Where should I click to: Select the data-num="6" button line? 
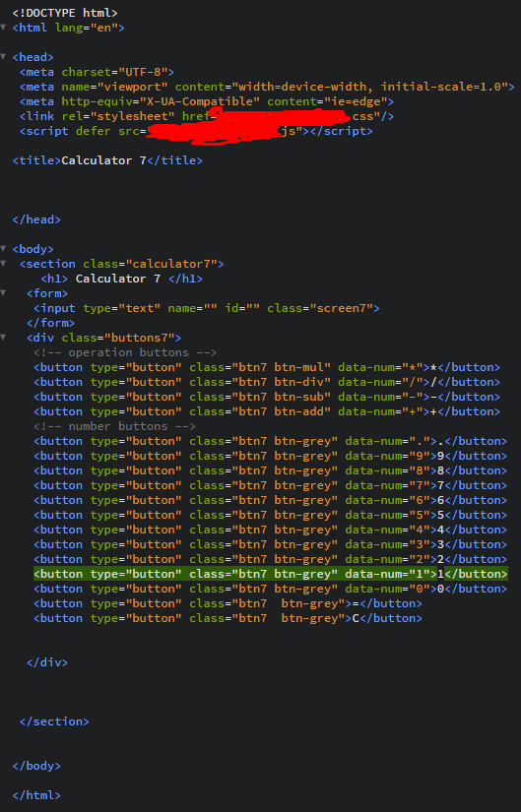point(271,500)
